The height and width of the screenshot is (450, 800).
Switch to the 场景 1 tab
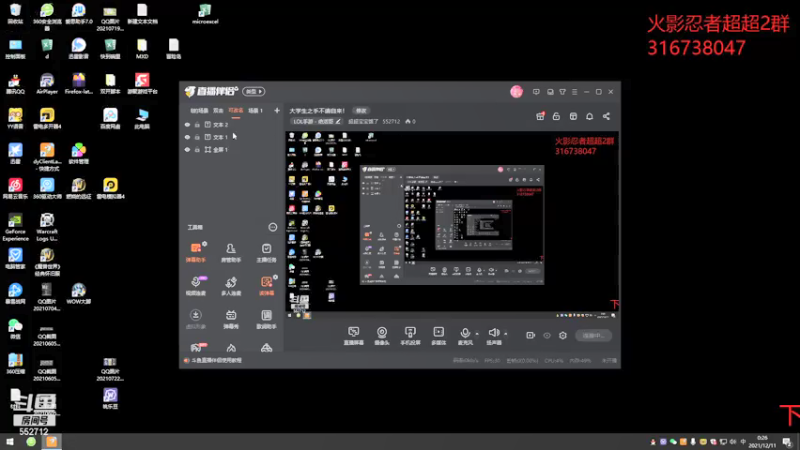pos(255,110)
